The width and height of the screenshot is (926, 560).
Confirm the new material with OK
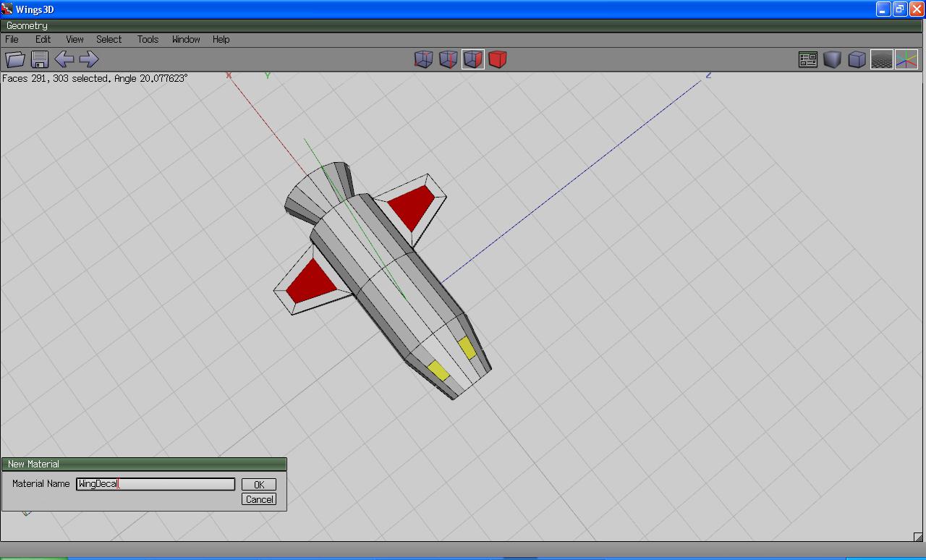point(259,485)
